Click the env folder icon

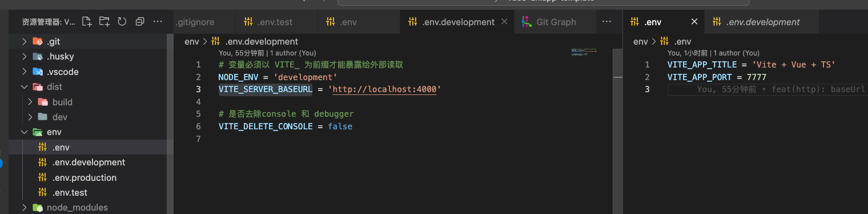pos(38,132)
